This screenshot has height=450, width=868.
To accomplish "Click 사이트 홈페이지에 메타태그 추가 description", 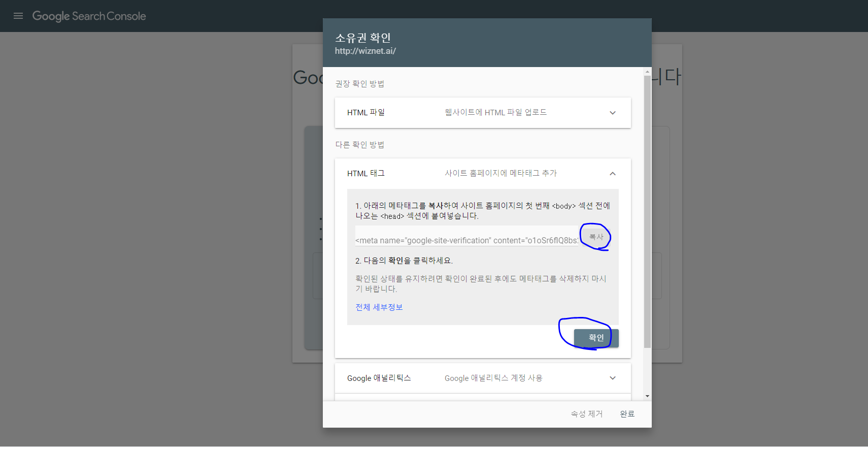I will [501, 173].
